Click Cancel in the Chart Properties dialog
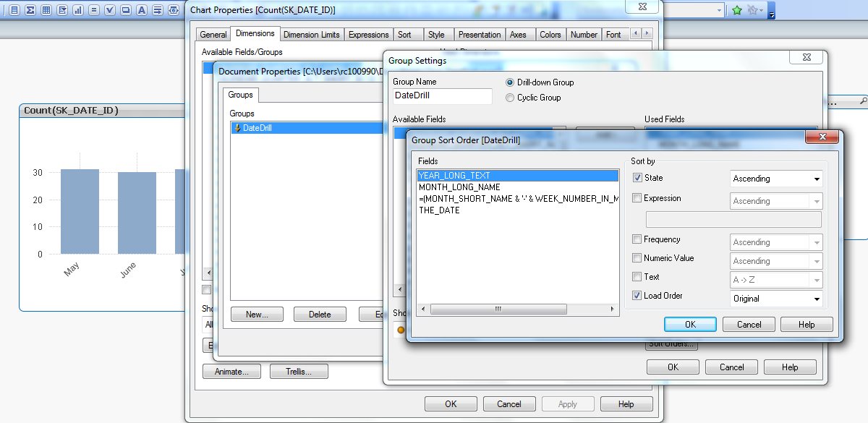Image resolution: width=868 pixels, height=423 pixels. (x=509, y=404)
